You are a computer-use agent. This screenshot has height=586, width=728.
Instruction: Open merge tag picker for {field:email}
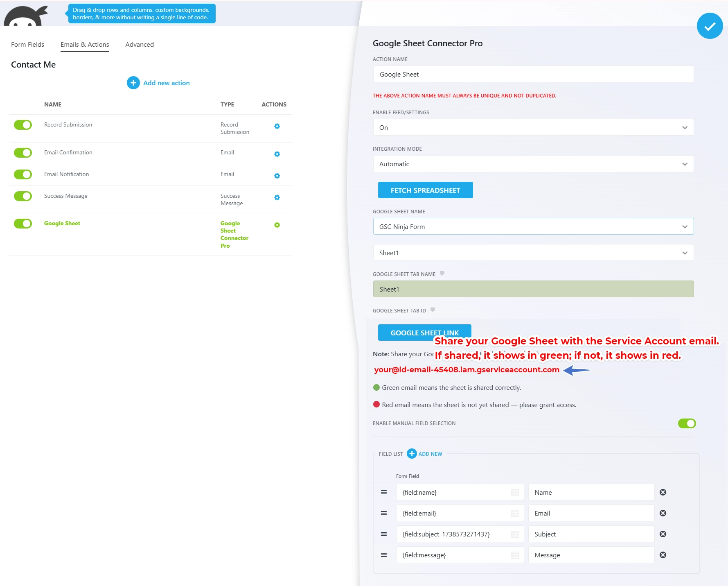(x=515, y=514)
